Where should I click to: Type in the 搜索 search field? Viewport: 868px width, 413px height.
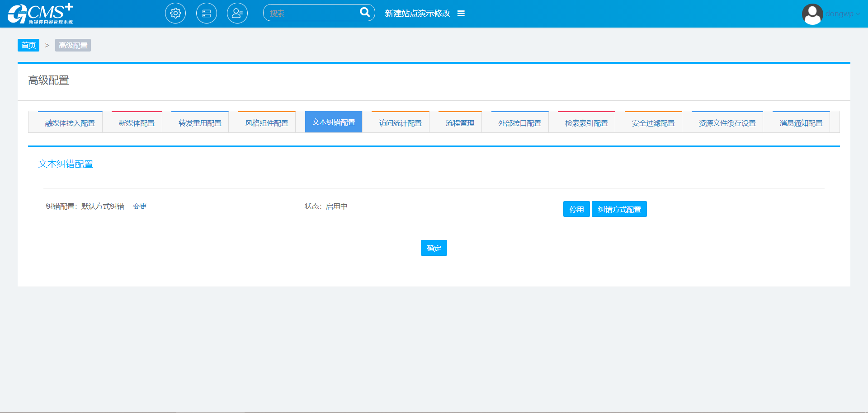pos(312,14)
